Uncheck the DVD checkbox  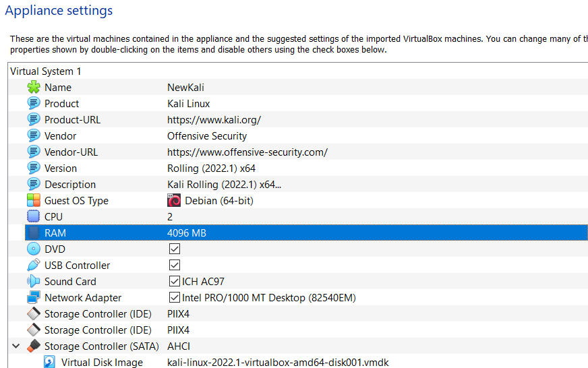pos(175,249)
